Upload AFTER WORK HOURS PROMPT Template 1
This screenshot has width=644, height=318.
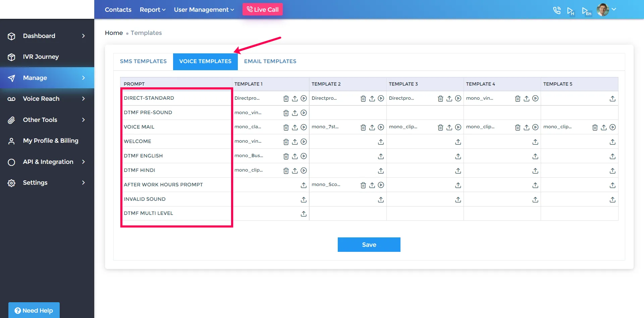(304, 185)
